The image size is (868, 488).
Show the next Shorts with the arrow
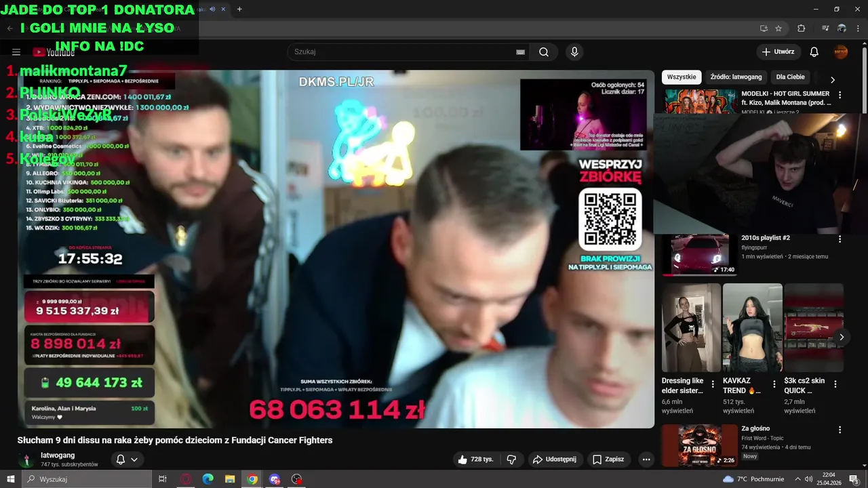(x=842, y=337)
